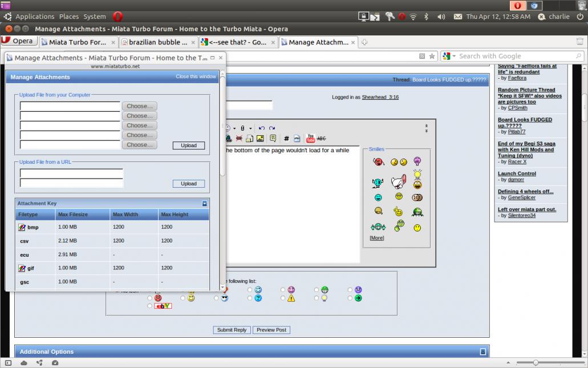Open the mail envelope indicator
The height and width of the screenshot is (368, 588).
tap(458, 17)
